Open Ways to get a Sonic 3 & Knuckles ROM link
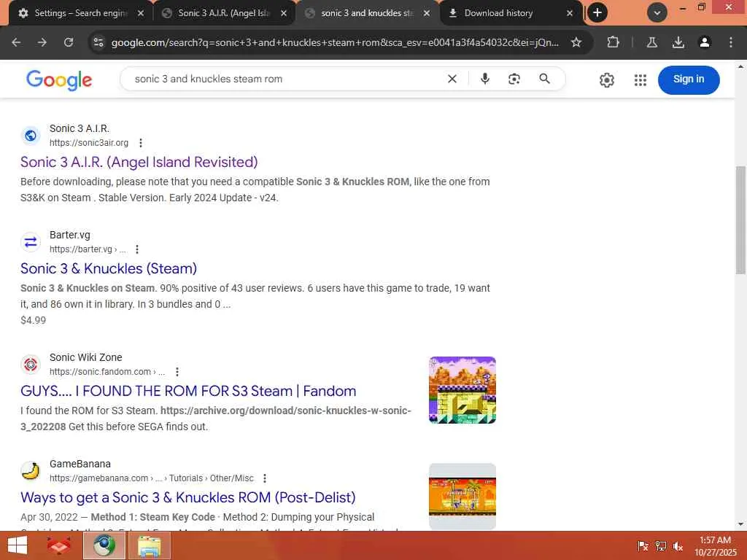The height and width of the screenshot is (560, 747). click(188, 497)
